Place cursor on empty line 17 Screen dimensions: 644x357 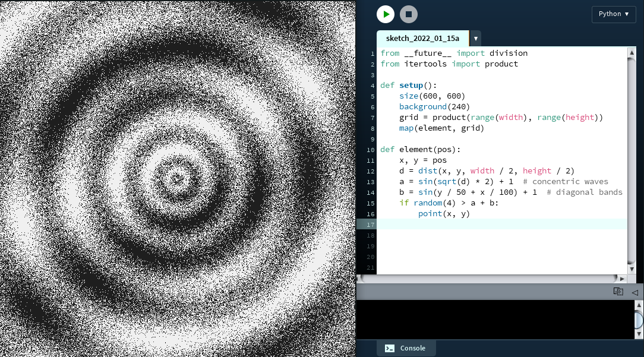pyautogui.click(x=475, y=224)
